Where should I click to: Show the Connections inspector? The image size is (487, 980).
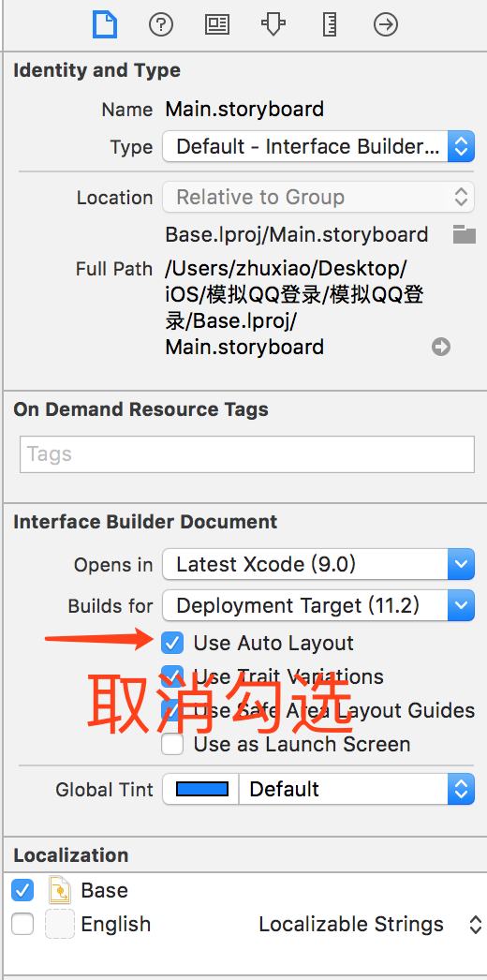386,25
